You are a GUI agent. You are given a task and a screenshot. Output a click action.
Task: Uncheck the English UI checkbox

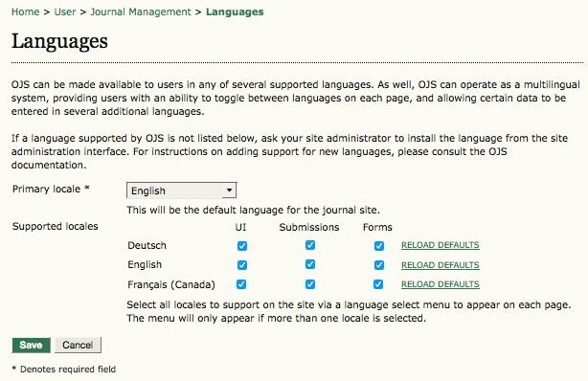click(242, 265)
